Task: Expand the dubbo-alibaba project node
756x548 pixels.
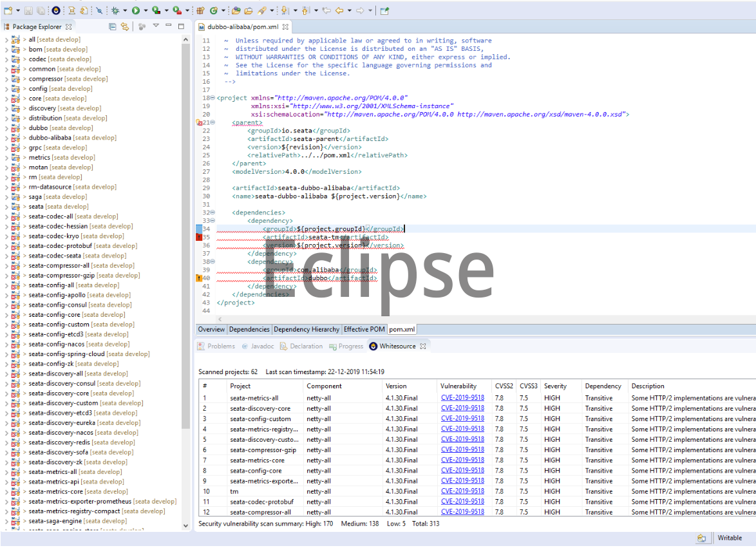Action: pos(6,138)
